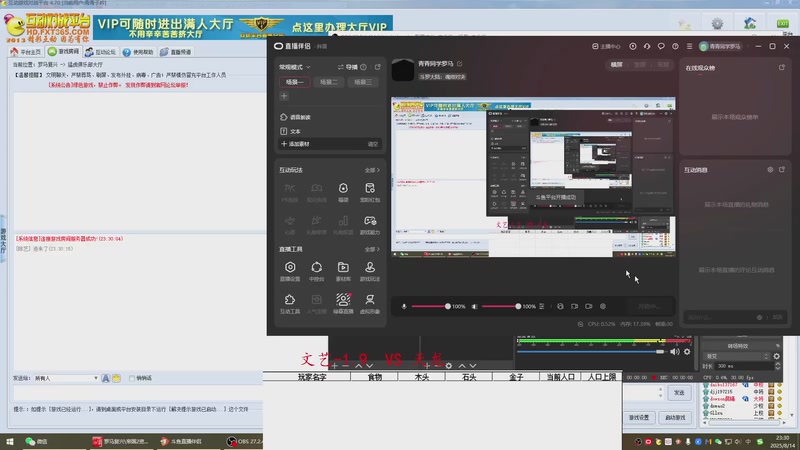800x450 pixels.
Task: Open OBS mixer gear settings
Action: 687,352
